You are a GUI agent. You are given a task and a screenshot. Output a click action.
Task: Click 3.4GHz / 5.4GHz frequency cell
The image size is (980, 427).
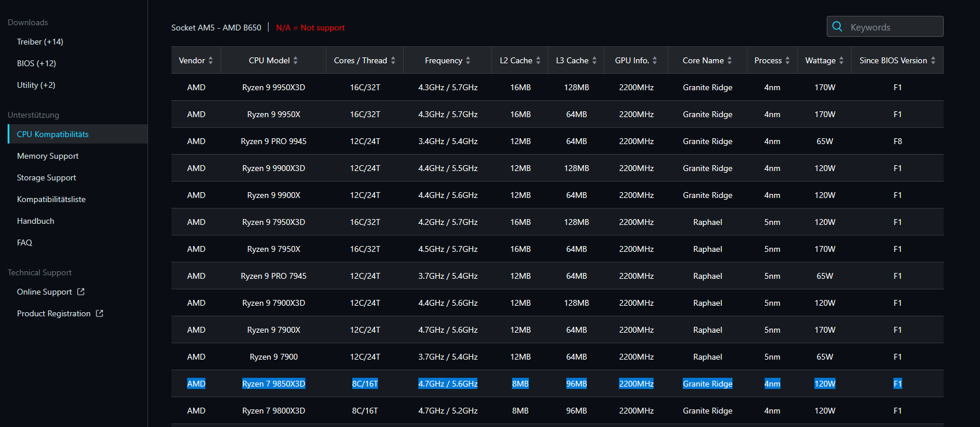[x=448, y=141]
